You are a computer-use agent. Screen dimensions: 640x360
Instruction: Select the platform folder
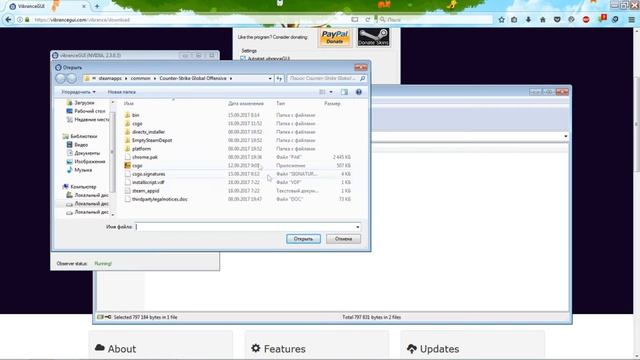(x=141, y=149)
